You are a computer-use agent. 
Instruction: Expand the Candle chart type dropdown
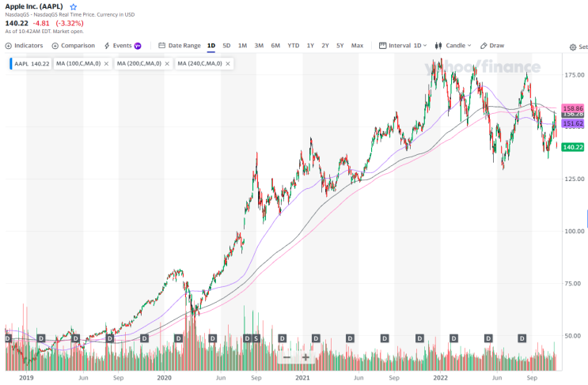coord(453,46)
